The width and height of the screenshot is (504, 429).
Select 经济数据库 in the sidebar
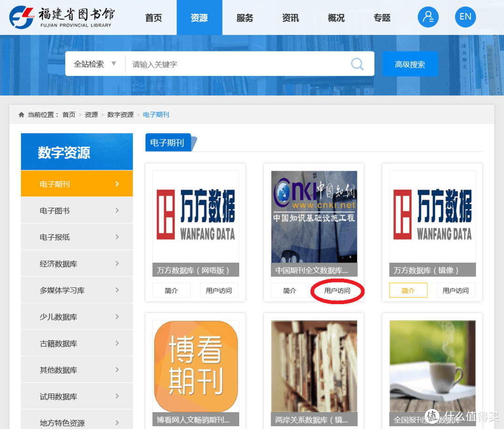click(x=77, y=263)
